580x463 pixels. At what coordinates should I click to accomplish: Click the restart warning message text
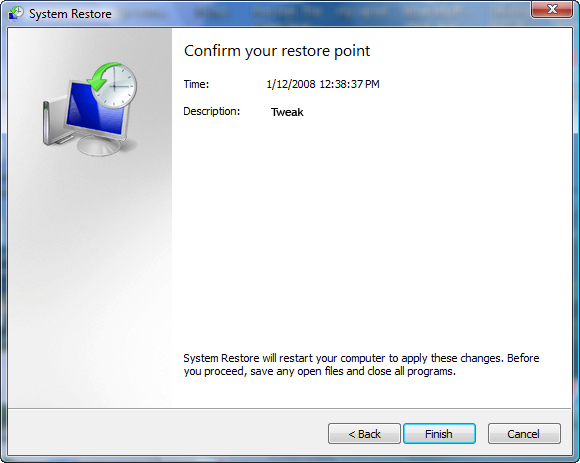click(x=361, y=365)
